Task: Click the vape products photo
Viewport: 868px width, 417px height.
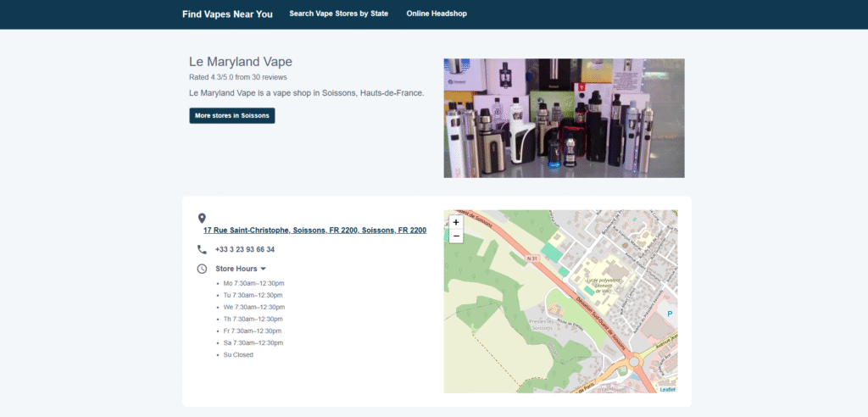Action: click(x=564, y=118)
